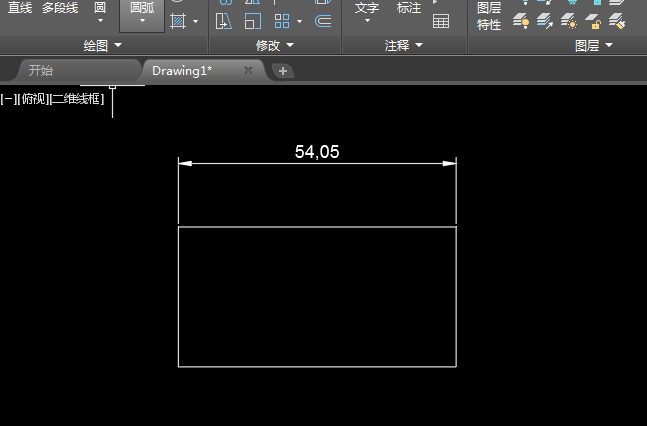Select the Array tool icon
Viewport: 647px width, 426px height.
pyautogui.click(x=282, y=21)
